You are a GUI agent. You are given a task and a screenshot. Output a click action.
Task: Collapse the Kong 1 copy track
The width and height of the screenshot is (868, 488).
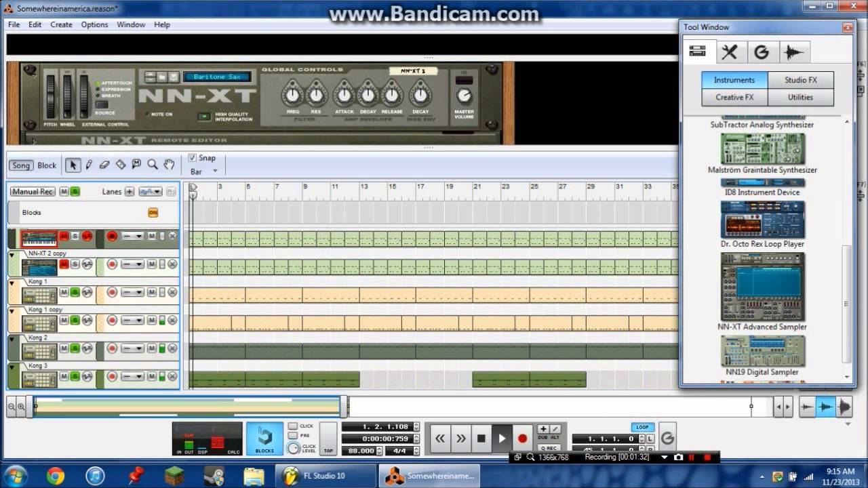(12, 310)
